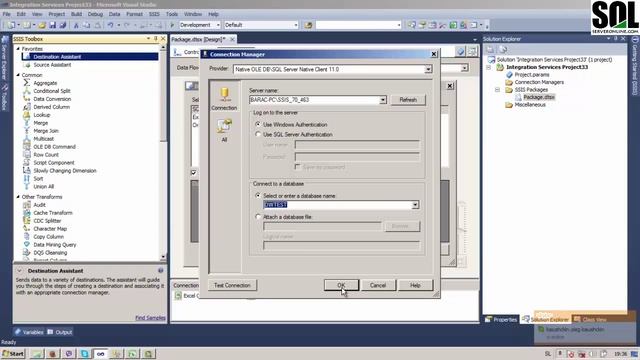Click the green Start Debugging arrow
The width and height of the screenshot is (640, 360).
[x=172, y=25]
